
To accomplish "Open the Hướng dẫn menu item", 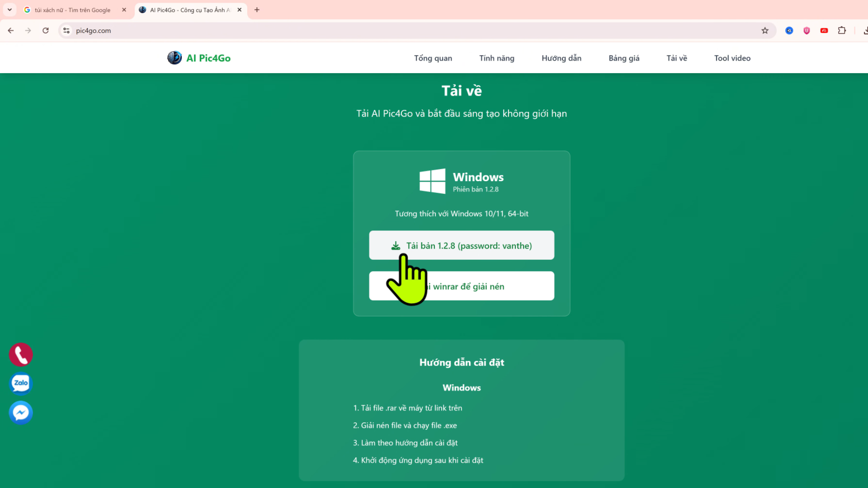I will click(x=561, y=58).
